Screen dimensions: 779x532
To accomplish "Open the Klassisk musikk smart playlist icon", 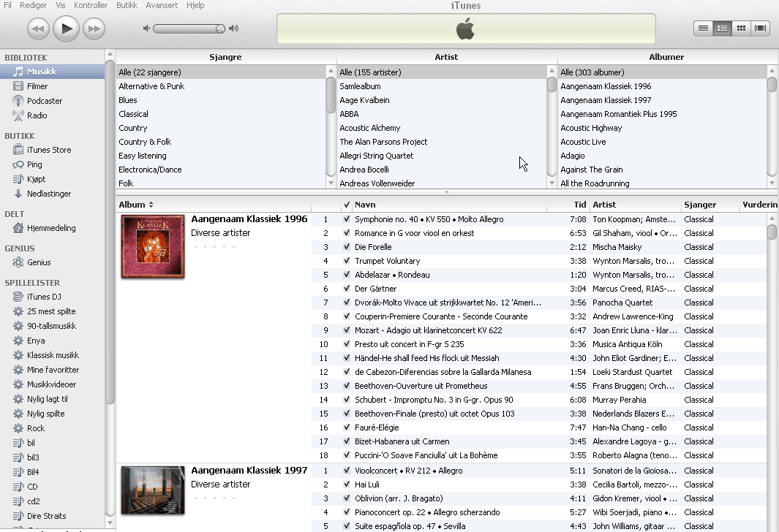I will pyautogui.click(x=18, y=355).
